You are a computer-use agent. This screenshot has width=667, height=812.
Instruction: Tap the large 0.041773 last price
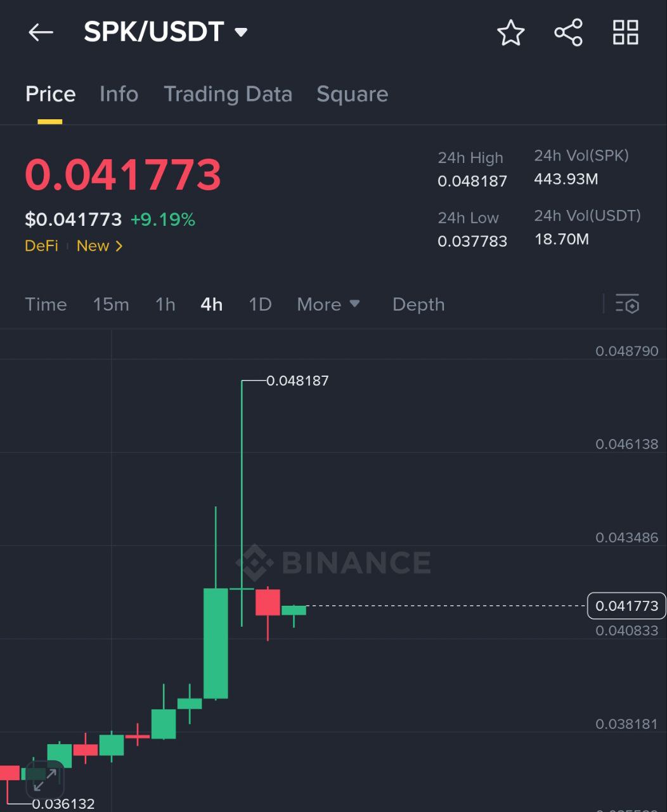(123, 174)
